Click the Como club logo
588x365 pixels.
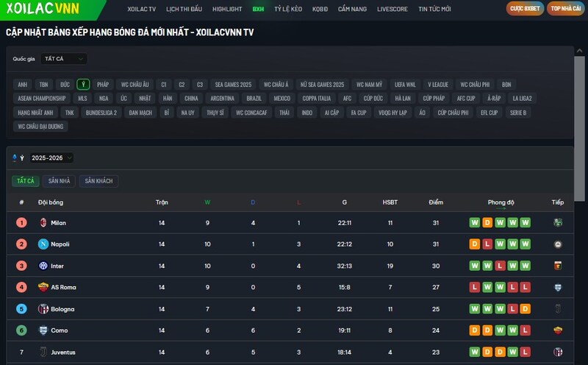43,330
